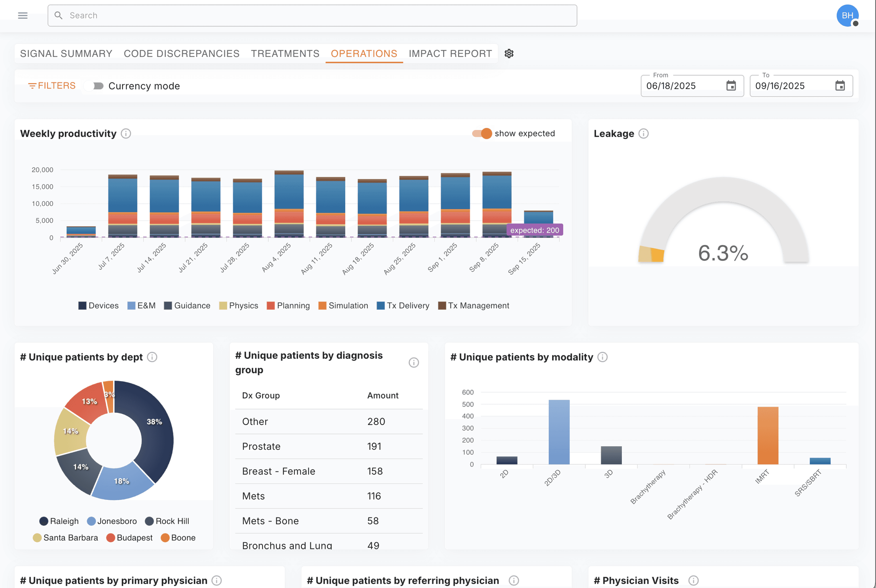This screenshot has height=588, width=876.
Task: Open the From date calendar picker
Action: click(x=731, y=86)
